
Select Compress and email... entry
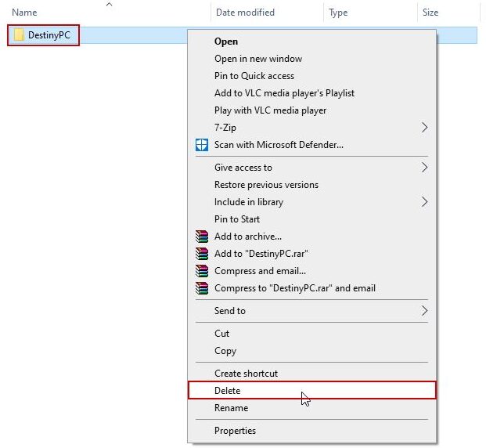pos(311,271)
